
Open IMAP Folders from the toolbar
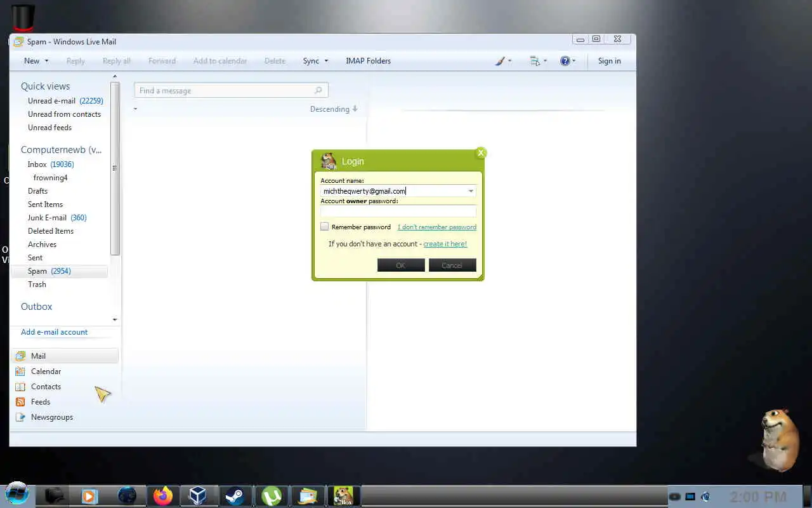tap(368, 61)
